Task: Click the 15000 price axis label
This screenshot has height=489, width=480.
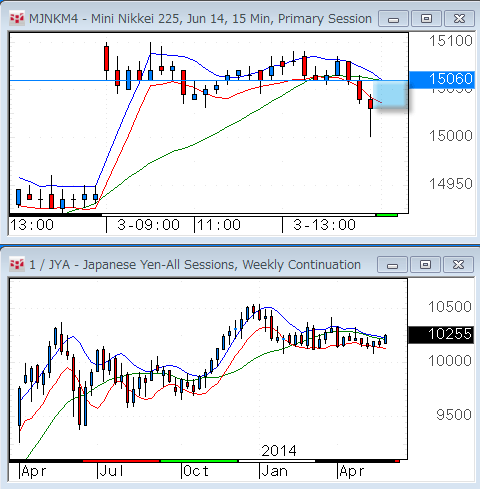Action: (451, 136)
